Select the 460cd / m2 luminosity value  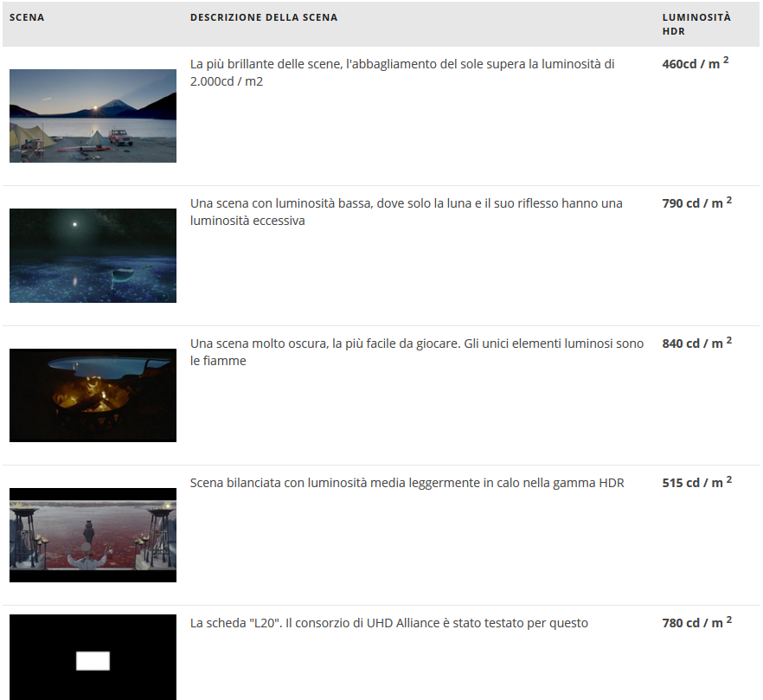[696, 63]
